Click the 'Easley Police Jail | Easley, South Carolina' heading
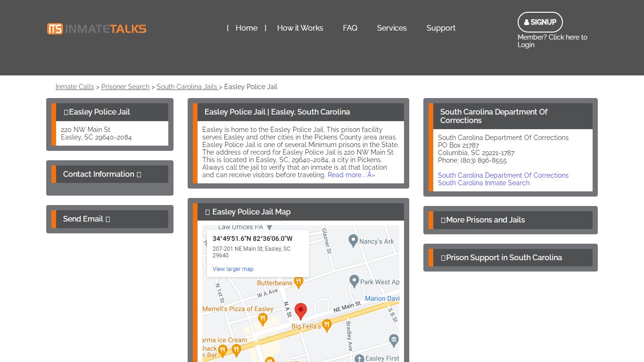644x362 pixels. (277, 112)
